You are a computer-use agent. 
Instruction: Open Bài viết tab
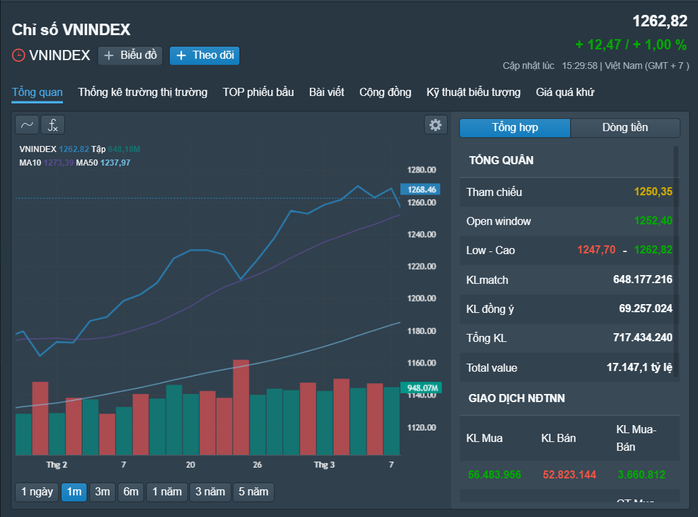(327, 92)
